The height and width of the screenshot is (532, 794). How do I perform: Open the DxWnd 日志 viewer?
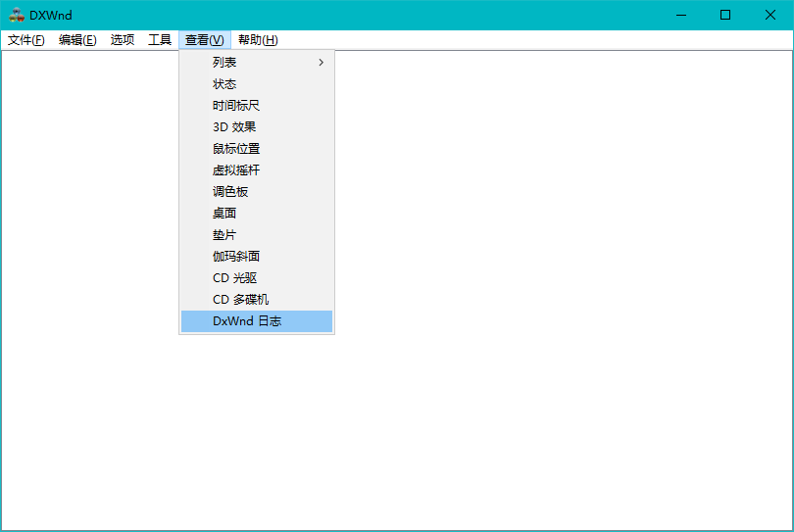pos(257,321)
